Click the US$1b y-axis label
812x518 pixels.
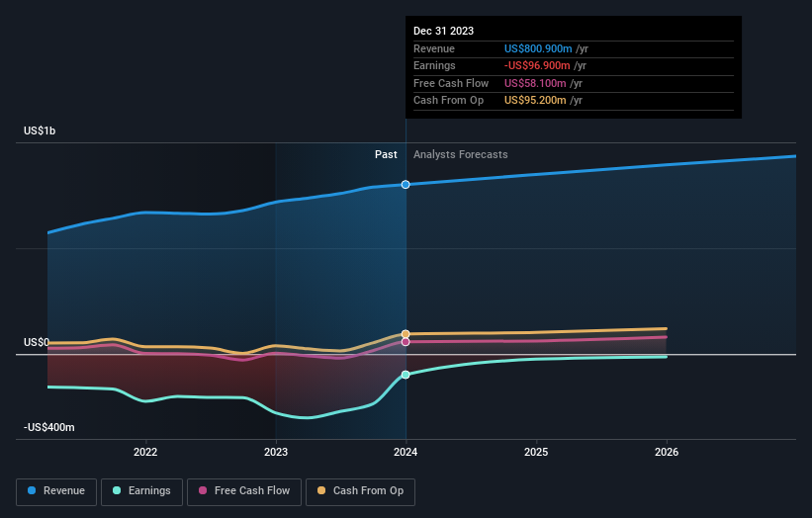tap(40, 130)
